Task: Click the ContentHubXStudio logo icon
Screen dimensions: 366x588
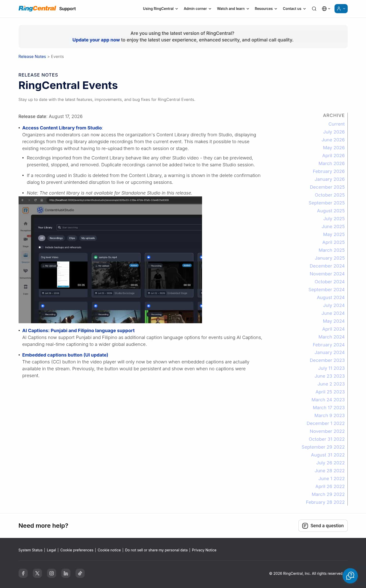Action: (x=40, y=210)
